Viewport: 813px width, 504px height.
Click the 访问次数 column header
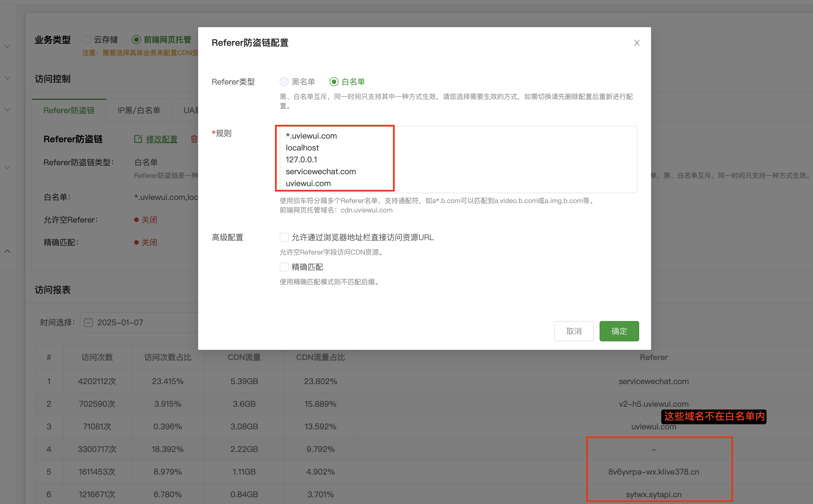tap(97, 357)
